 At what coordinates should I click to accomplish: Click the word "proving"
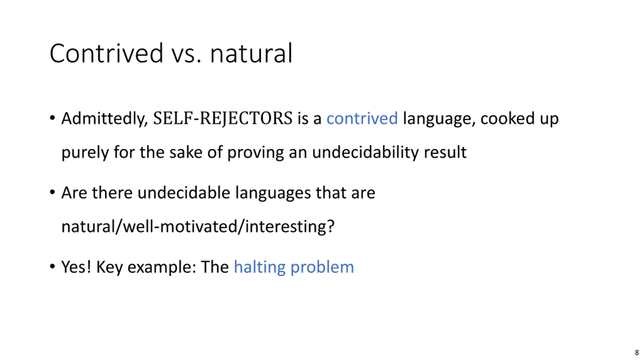click(256, 153)
